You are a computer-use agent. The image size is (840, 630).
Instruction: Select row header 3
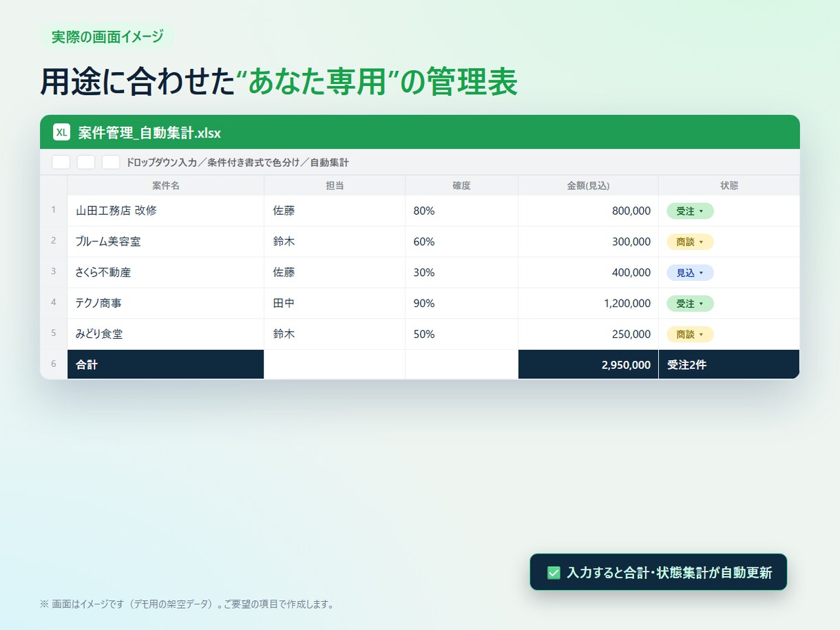point(54,273)
